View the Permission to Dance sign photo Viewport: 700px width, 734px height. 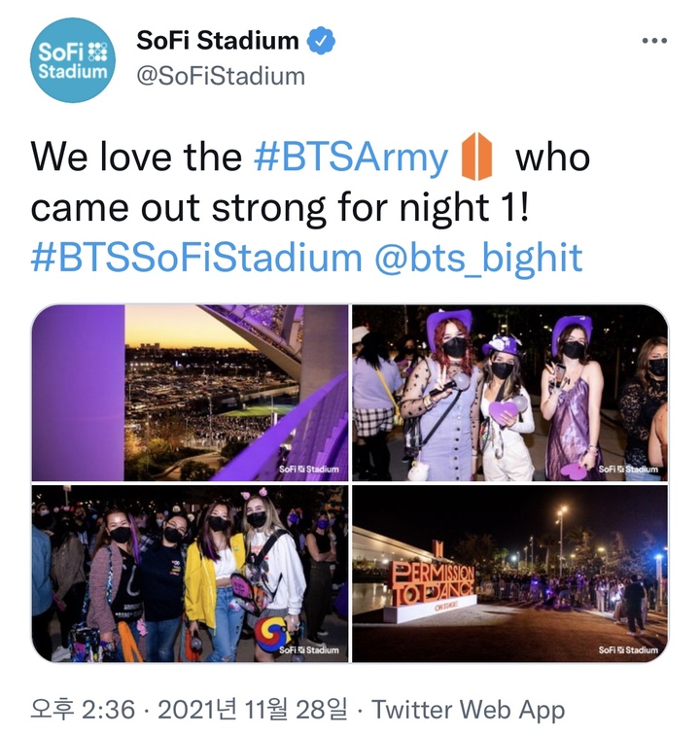pos(509,574)
